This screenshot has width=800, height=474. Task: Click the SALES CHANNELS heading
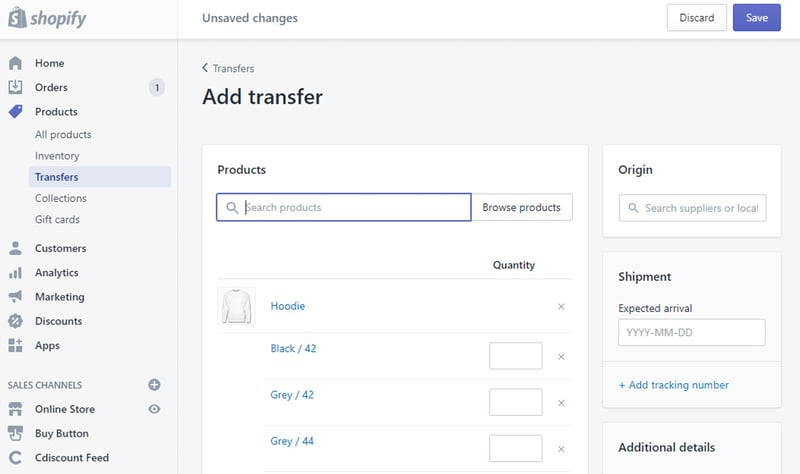click(45, 385)
